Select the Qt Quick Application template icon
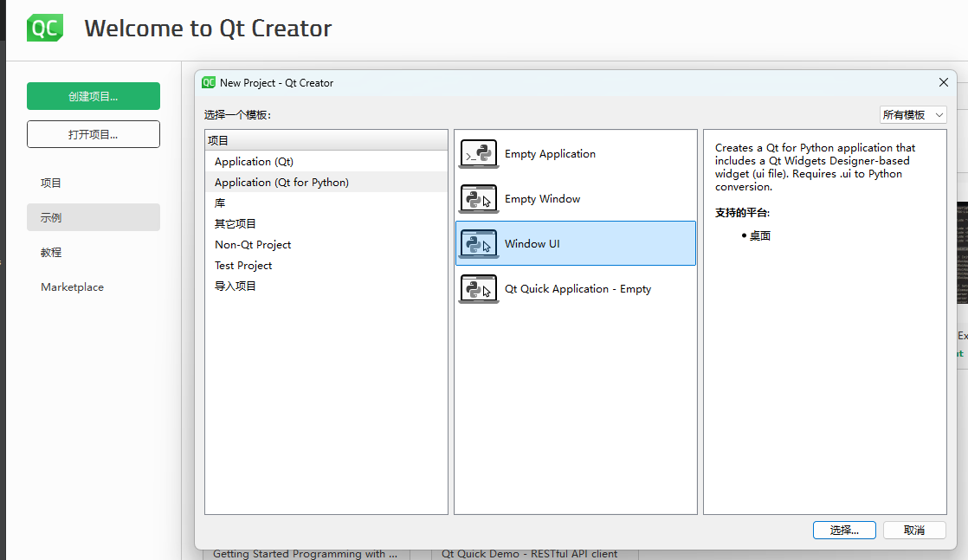 479,289
